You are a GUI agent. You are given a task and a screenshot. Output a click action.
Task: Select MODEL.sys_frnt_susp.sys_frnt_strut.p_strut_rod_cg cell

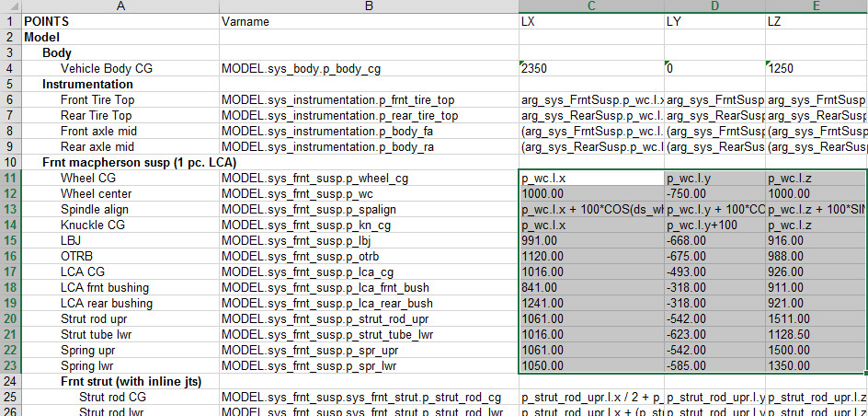coord(370,398)
